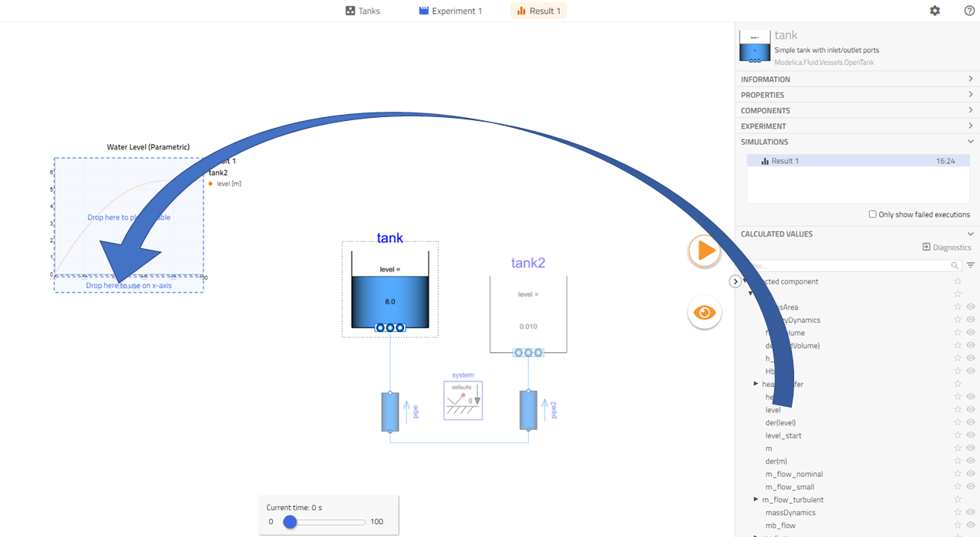
Task: Select the pipe component below tank
Action: coord(390,411)
